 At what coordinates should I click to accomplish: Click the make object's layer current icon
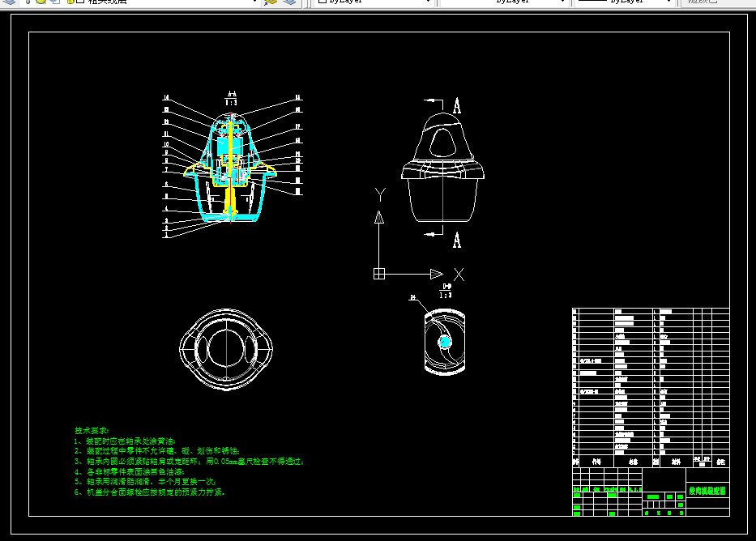point(271,2)
